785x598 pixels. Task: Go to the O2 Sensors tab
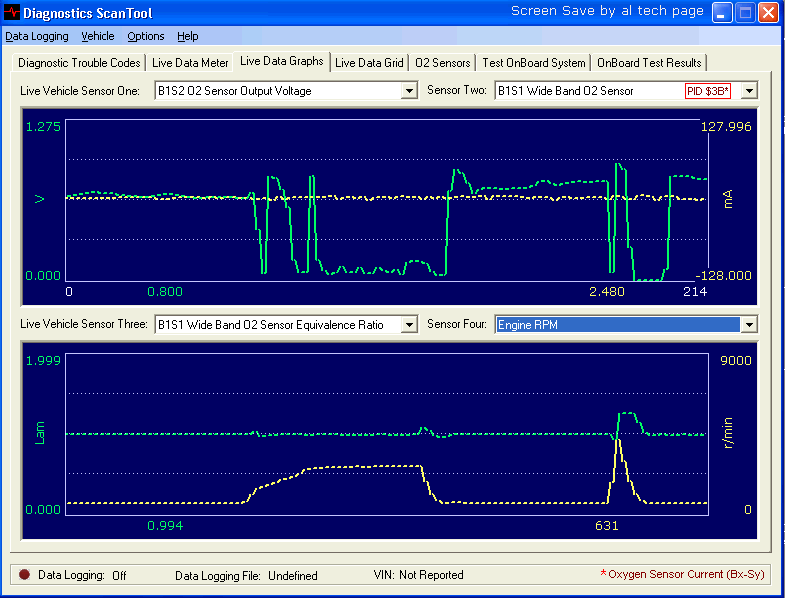click(x=443, y=63)
